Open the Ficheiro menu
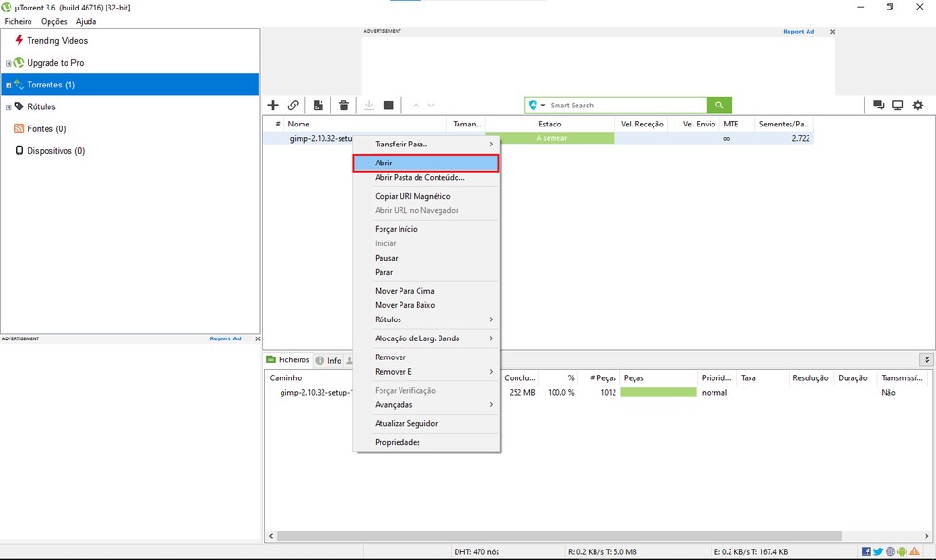Screen dimensions: 936x560 (x=18, y=21)
